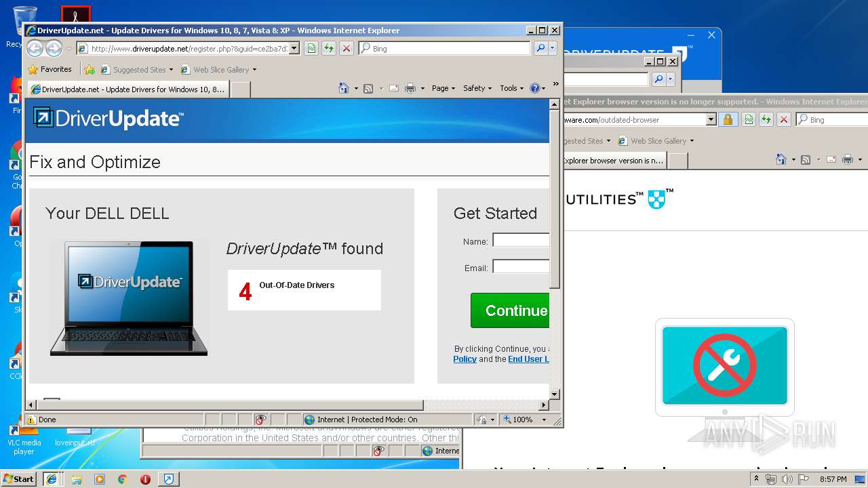Add page to Favorites bar icon
Viewport: 868px width, 488px height.
point(90,69)
